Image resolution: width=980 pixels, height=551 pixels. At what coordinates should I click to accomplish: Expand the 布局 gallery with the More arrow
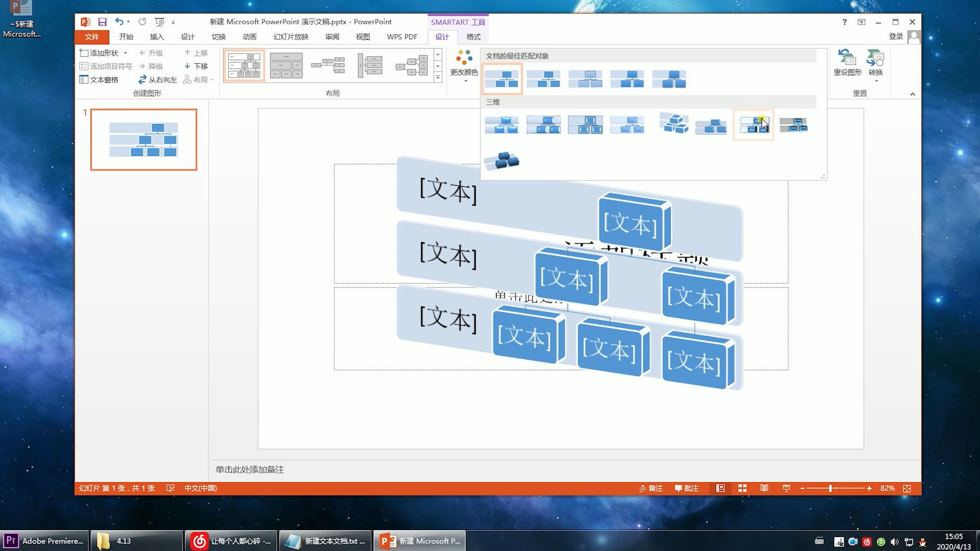tap(438, 78)
